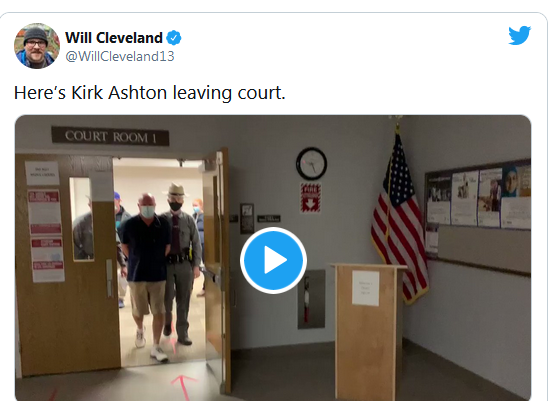
Task: Click the wooden podium in the video
Action: pos(367,331)
